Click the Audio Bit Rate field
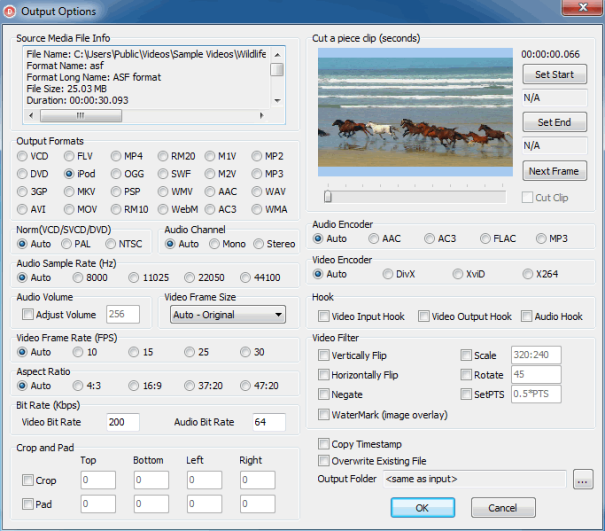 coord(269,422)
